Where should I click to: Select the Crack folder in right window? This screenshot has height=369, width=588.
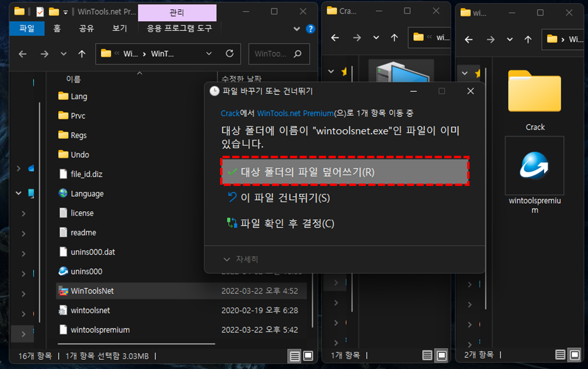(x=535, y=100)
